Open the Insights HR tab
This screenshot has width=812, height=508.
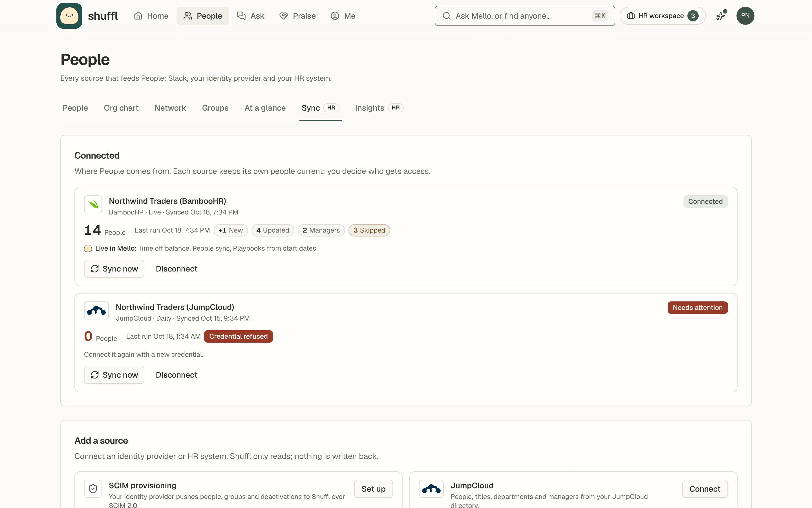click(379, 108)
